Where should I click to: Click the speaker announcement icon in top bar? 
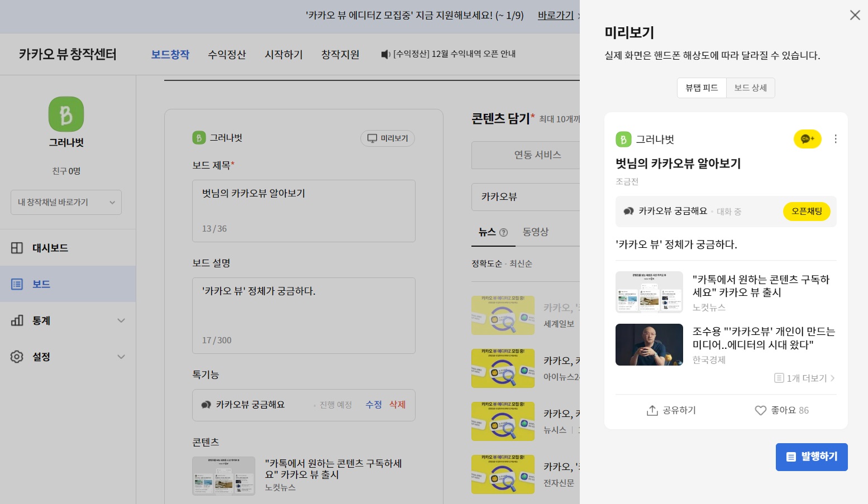tap(385, 54)
